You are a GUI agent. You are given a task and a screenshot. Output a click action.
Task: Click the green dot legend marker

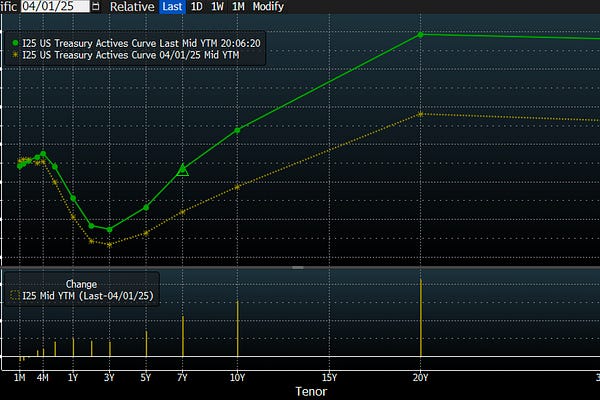pos(15,43)
